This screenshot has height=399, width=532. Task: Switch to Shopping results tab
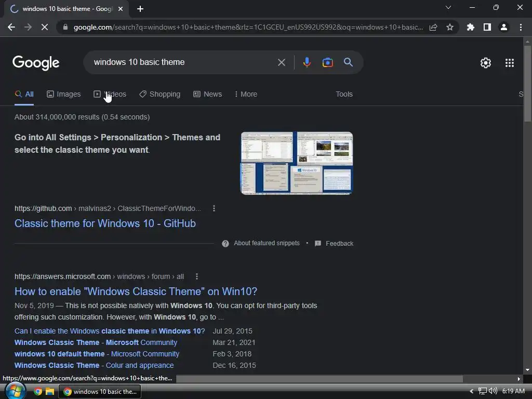point(160,95)
